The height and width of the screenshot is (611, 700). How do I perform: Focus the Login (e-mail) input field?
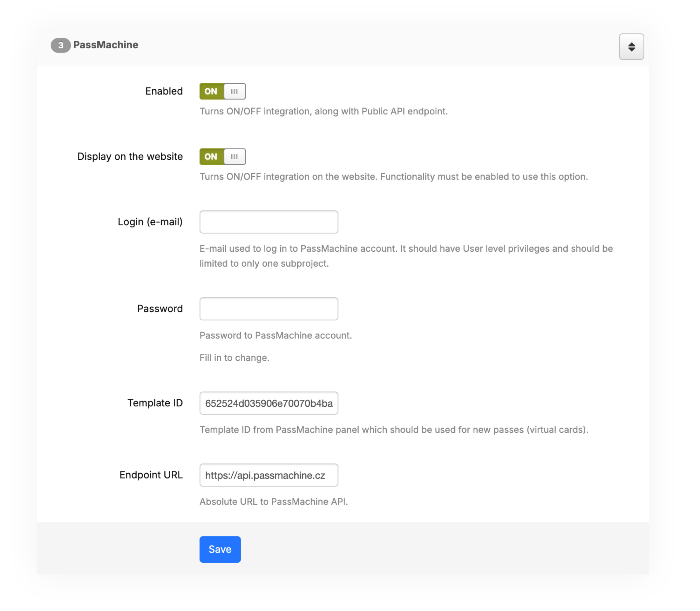pos(269,222)
